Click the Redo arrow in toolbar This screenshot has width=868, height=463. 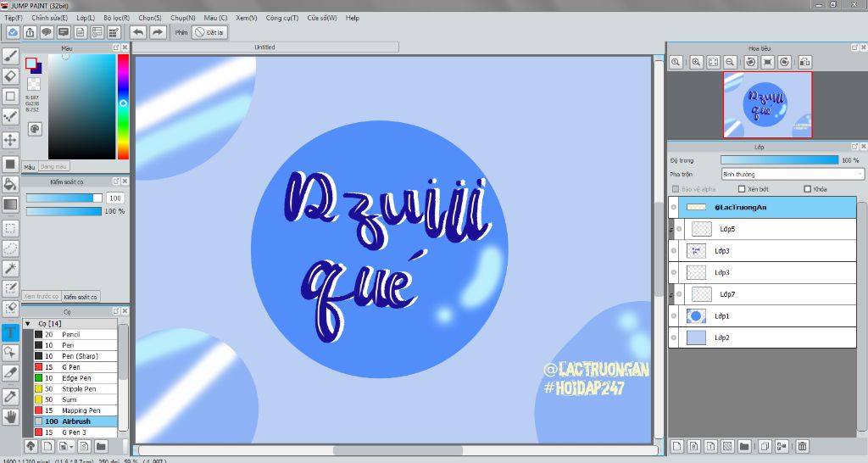158,32
